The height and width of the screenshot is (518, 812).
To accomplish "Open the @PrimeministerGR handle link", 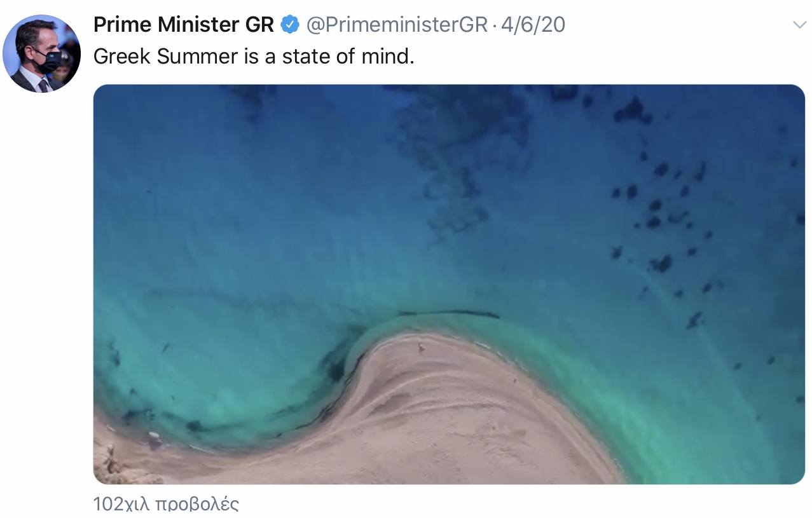I will pos(396,25).
